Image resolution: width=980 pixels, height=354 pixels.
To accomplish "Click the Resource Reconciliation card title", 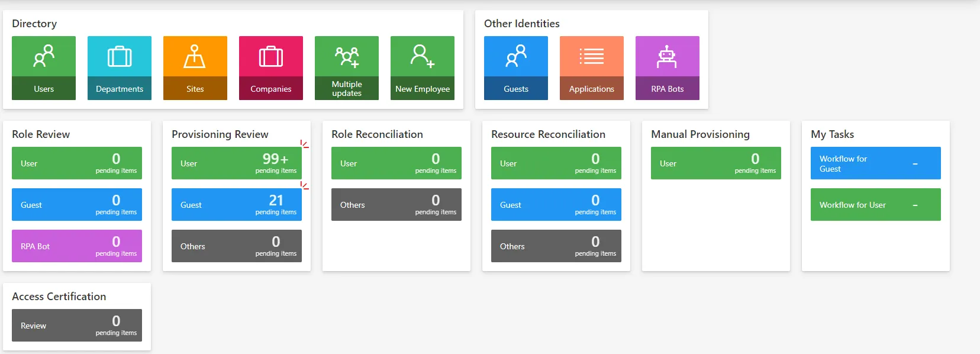I will tap(548, 134).
